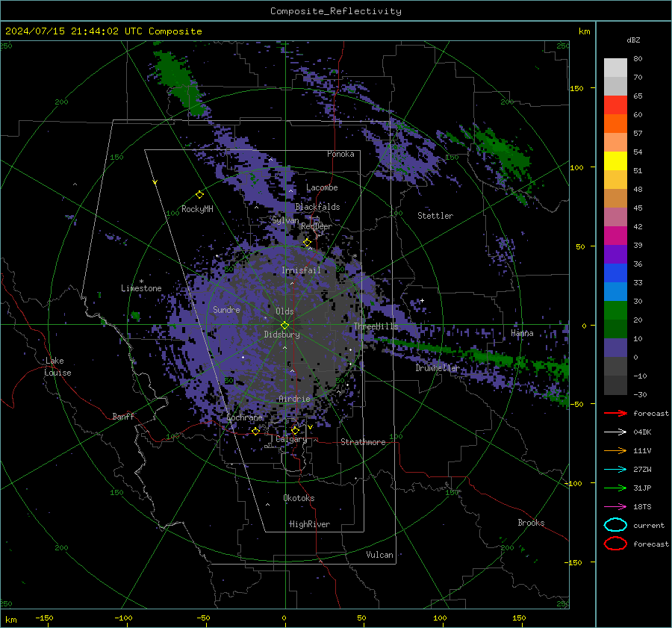Click the Stettler town label
Viewport: 672px width, 628px height.
pyautogui.click(x=435, y=216)
